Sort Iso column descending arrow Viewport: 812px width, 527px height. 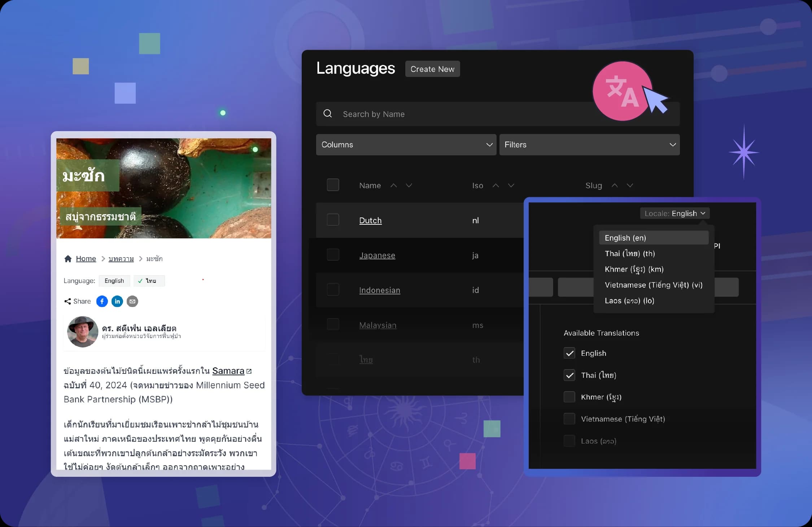click(x=511, y=185)
